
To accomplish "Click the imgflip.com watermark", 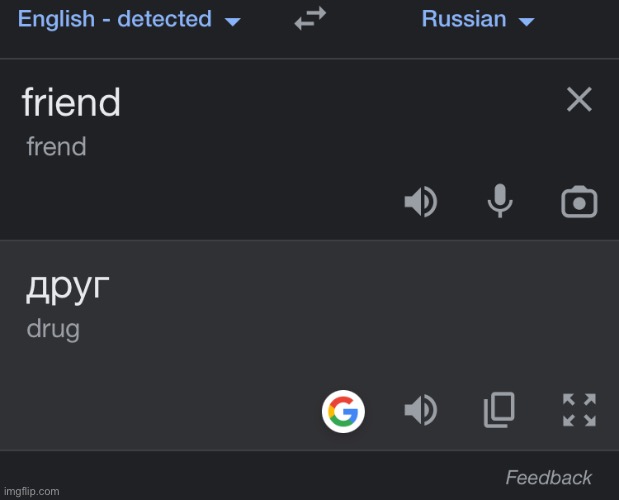I will [x=30, y=491].
